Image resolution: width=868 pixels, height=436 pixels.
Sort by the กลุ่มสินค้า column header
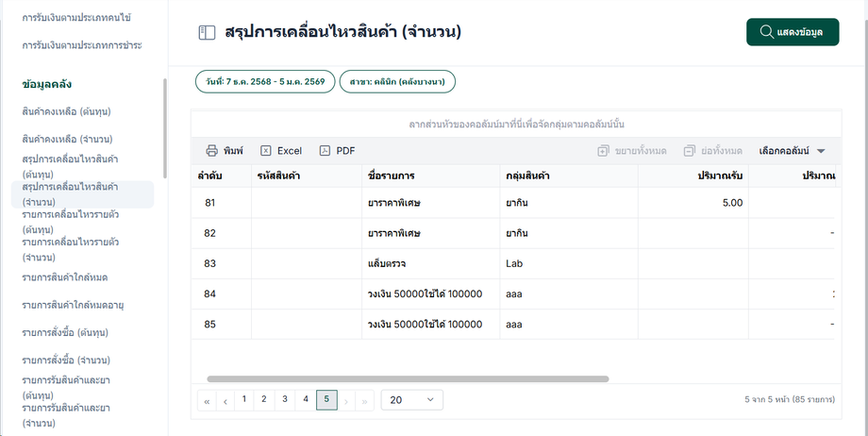coord(569,176)
